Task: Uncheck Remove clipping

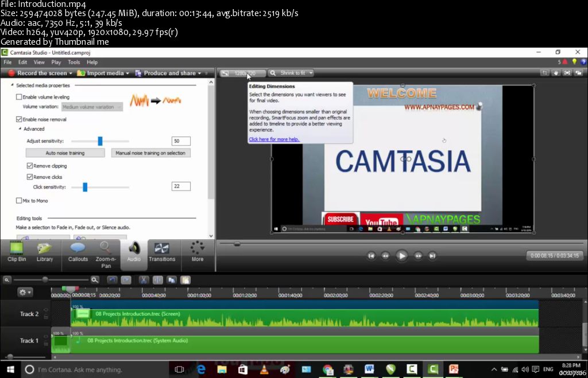Action: point(30,166)
